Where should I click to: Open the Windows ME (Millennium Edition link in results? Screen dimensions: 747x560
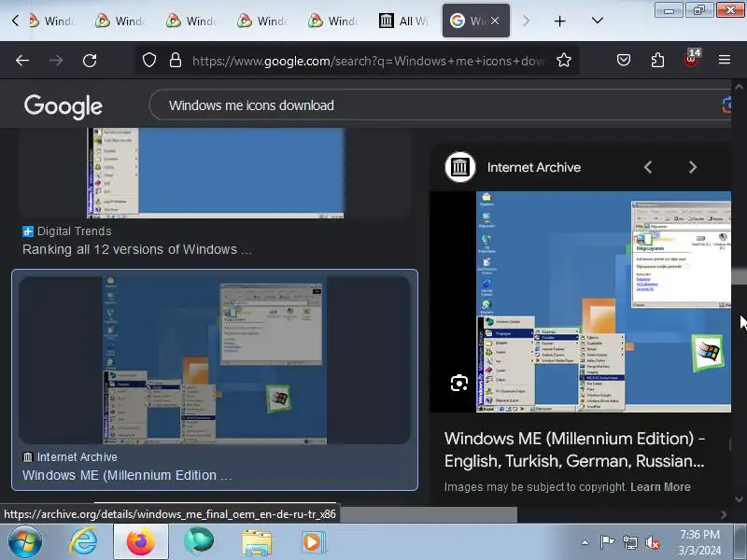click(127, 475)
